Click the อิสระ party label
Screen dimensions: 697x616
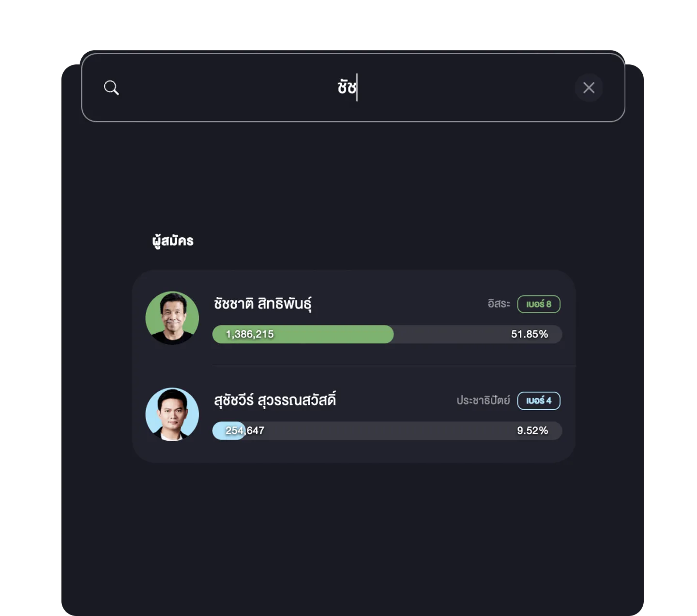click(499, 304)
